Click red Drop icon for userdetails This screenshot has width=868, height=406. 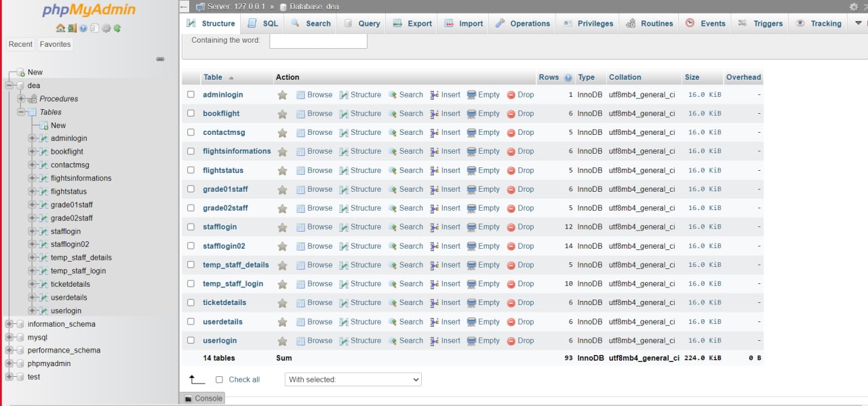pos(511,322)
